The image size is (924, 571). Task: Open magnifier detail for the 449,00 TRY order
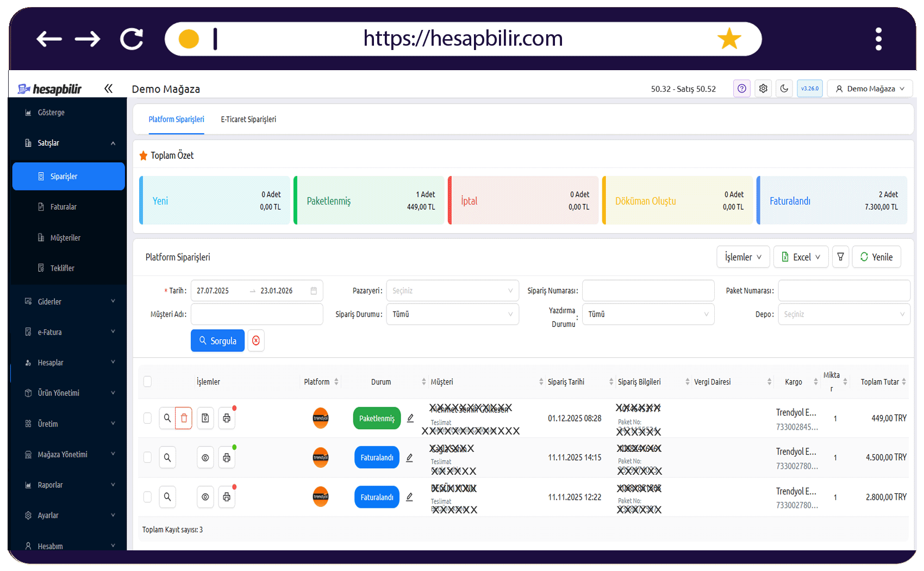pos(167,418)
